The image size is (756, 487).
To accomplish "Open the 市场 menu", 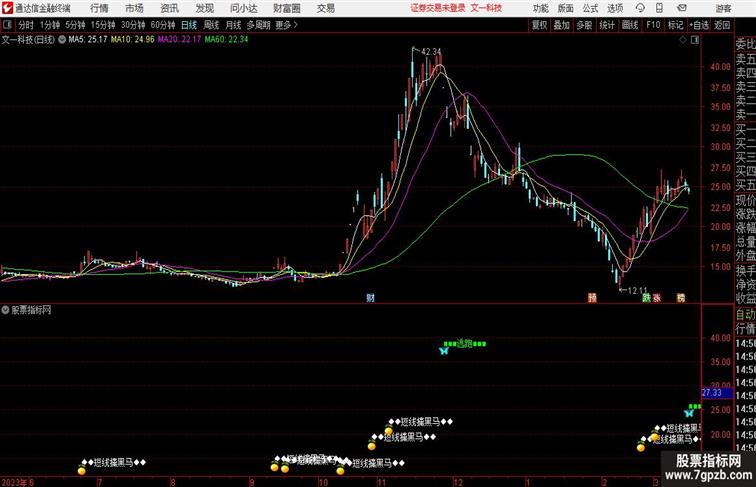I will click(x=134, y=8).
